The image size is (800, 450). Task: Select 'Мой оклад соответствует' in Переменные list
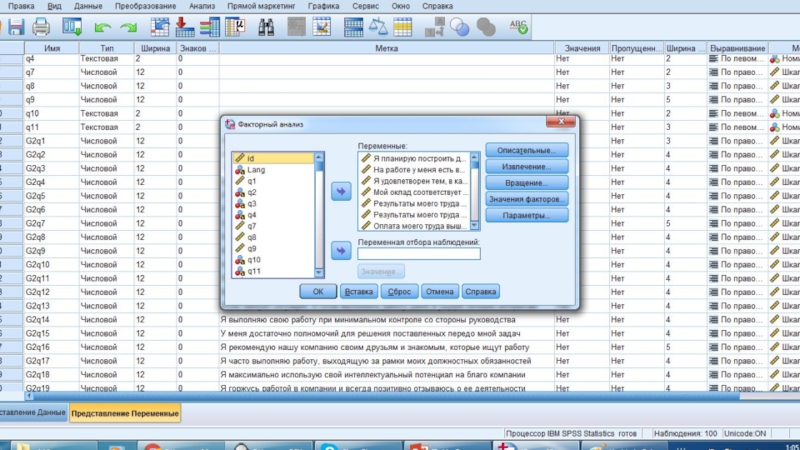tap(414, 192)
